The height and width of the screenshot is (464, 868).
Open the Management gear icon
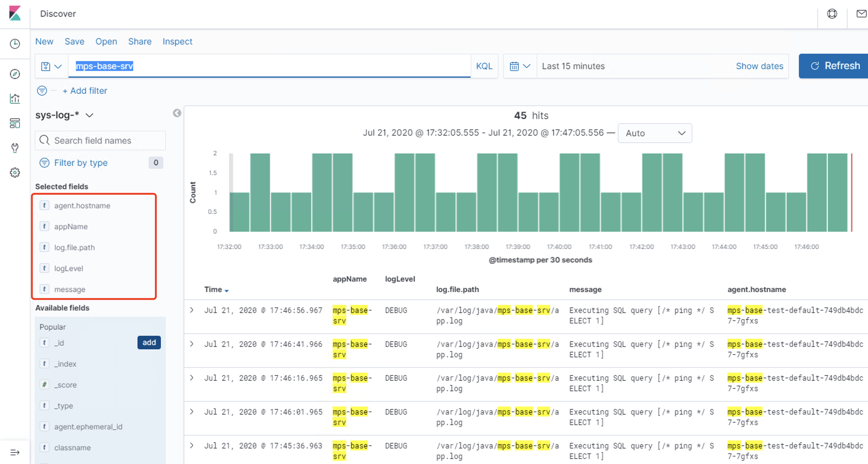tap(15, 173)
